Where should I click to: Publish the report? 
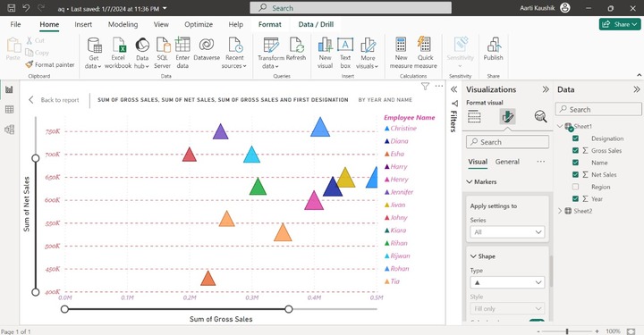click(x=493, y=49)
